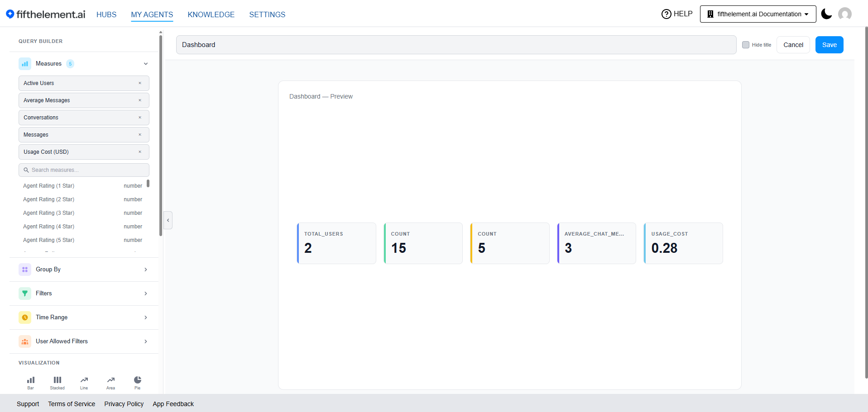868x412 pixels.
Task: Open the Support link
Action: (x=28, y=404)
